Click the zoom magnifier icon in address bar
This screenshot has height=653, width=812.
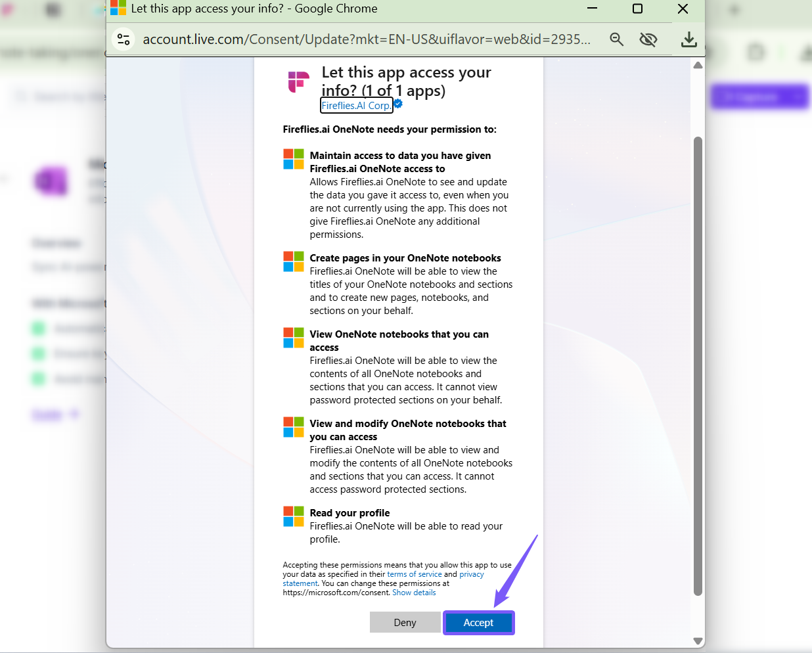pyautogui.click(x=616, y=39)
